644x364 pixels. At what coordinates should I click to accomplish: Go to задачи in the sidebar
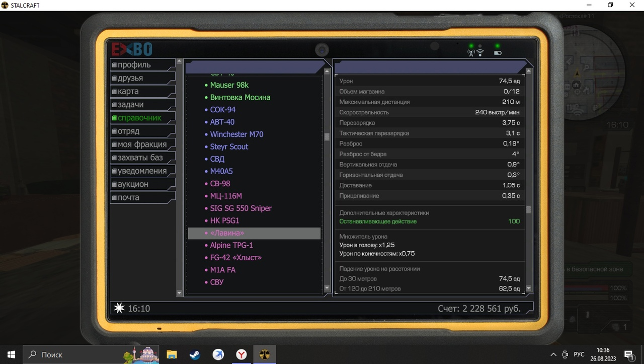point(142,105)
